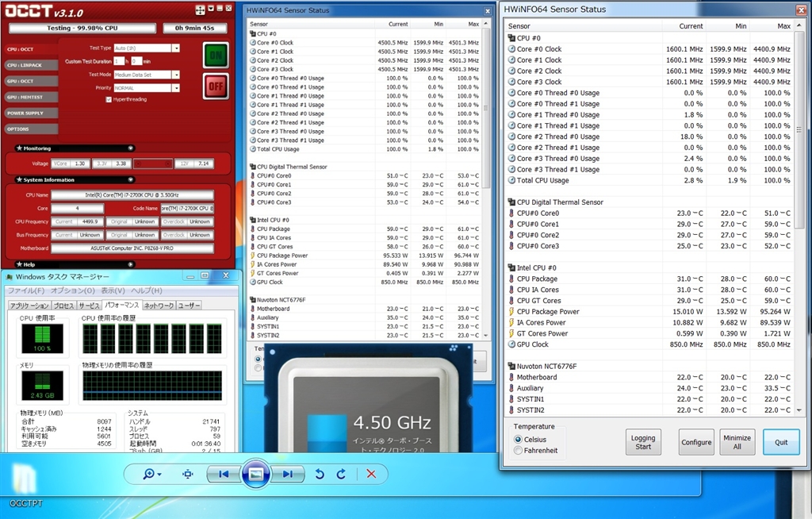Delete the image with the red X
Screen dimensions: 812x519
click(x=371, y=474)
